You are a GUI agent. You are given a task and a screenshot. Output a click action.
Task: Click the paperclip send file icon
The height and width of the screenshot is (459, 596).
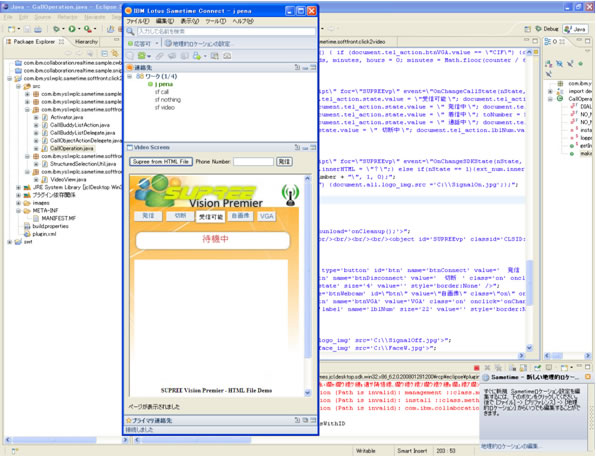tap(159, 56)
